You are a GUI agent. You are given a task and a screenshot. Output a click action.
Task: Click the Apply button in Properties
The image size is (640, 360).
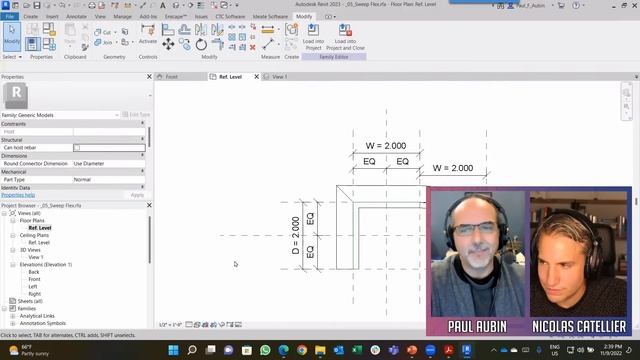137,195
